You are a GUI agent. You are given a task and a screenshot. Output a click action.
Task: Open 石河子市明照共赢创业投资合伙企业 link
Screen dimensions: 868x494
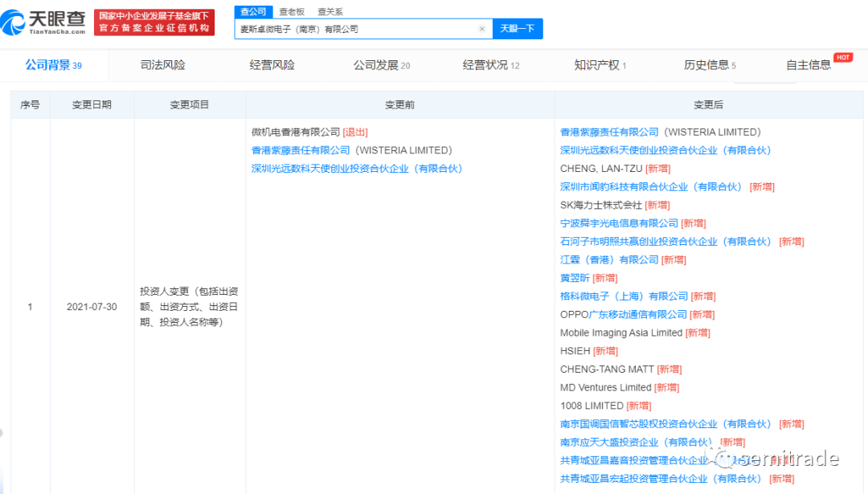665,242
